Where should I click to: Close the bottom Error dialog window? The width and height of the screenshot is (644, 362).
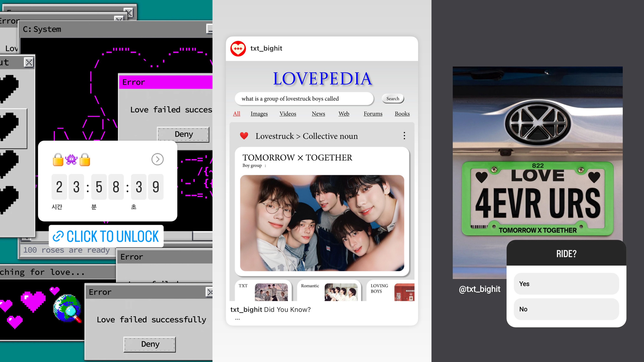(209, 292)
